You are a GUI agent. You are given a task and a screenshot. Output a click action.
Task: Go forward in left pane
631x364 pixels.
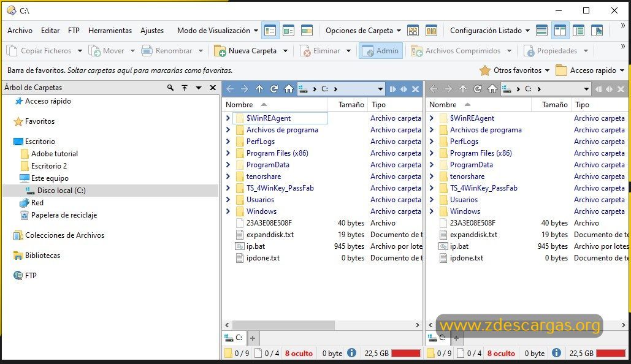pos(244,89)
